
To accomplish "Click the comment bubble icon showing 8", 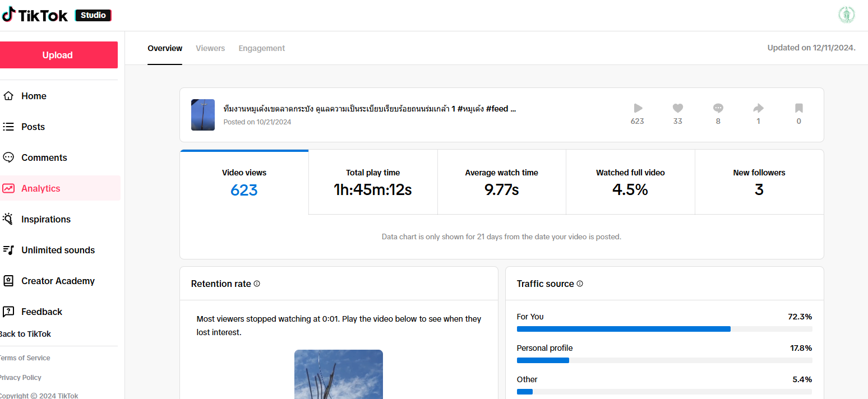I will (x=718, y=108).
